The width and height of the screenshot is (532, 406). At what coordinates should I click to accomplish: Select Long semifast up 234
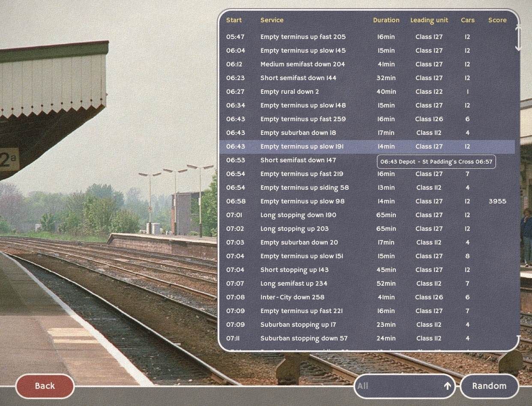pos(367,284)
